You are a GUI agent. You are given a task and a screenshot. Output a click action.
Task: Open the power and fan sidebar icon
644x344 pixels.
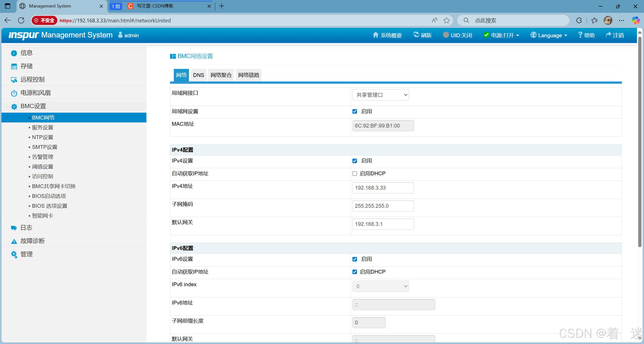coord(14,93)
